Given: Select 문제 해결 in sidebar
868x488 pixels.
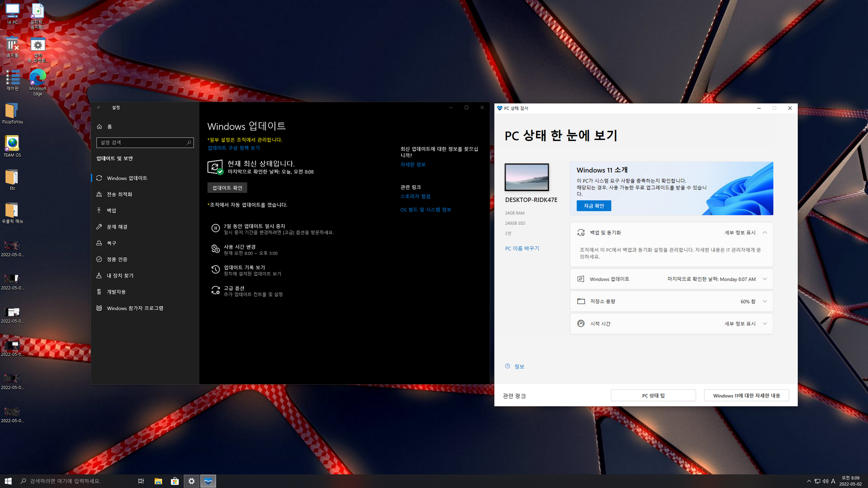Looking at the screenshot, I should click(145, 227).
